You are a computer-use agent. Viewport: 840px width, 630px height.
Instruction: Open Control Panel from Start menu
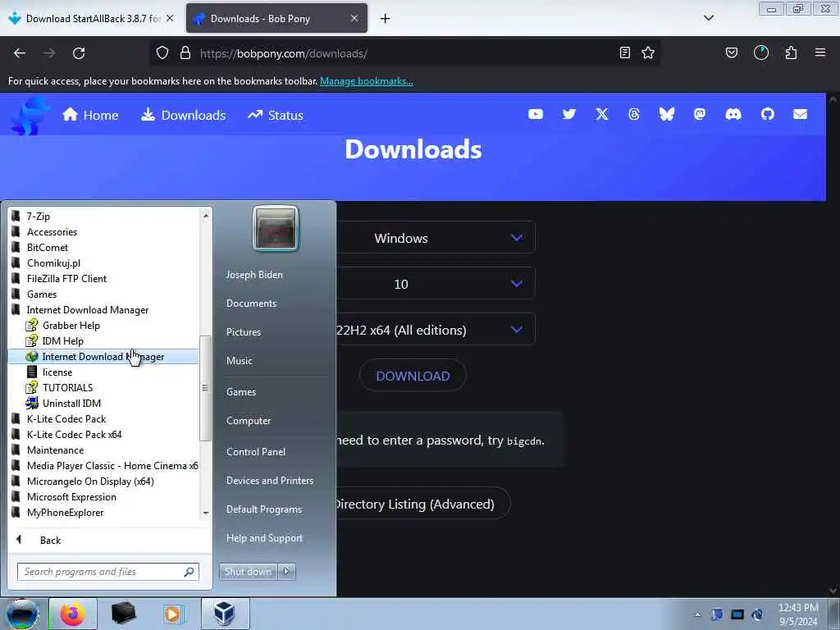(x=256, y=452)
